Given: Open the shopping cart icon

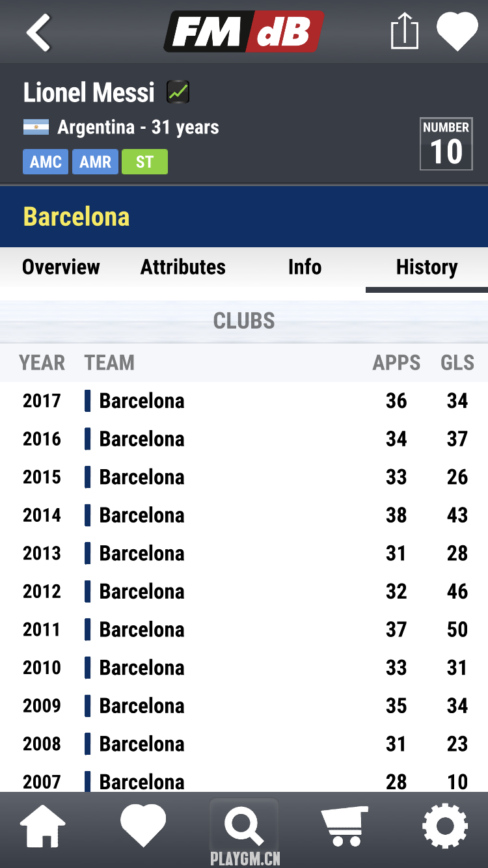Looking at the screenshot, I should point(345,826).
